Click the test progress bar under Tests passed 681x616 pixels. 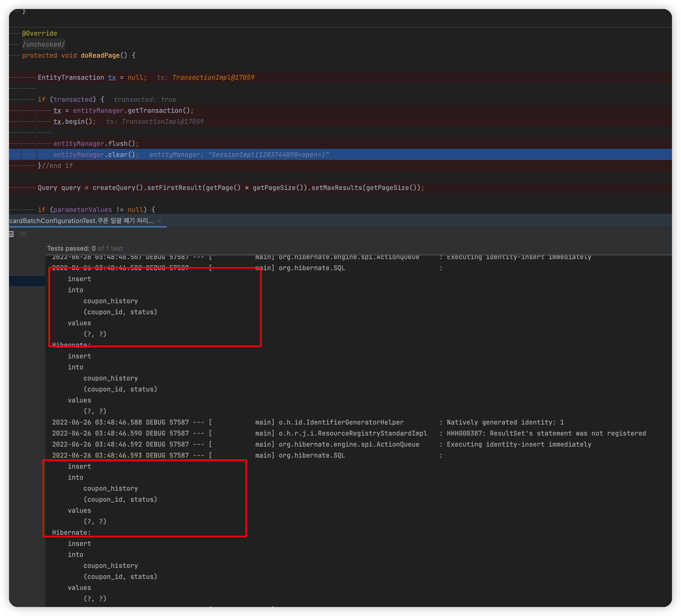coord(358,254)
